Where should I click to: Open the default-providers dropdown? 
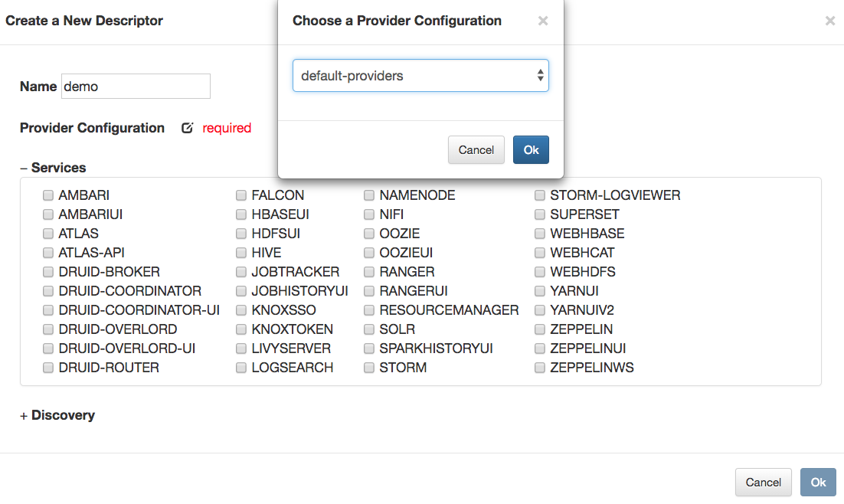420,75
